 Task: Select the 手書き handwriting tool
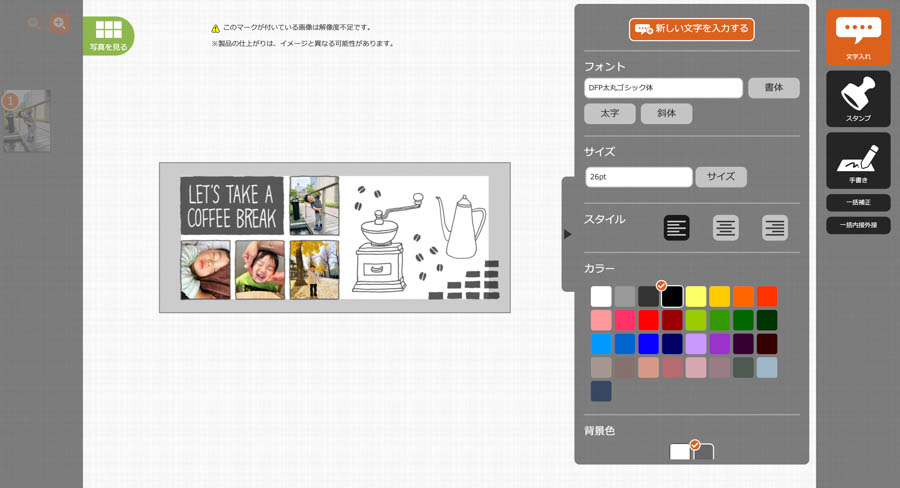858,160
